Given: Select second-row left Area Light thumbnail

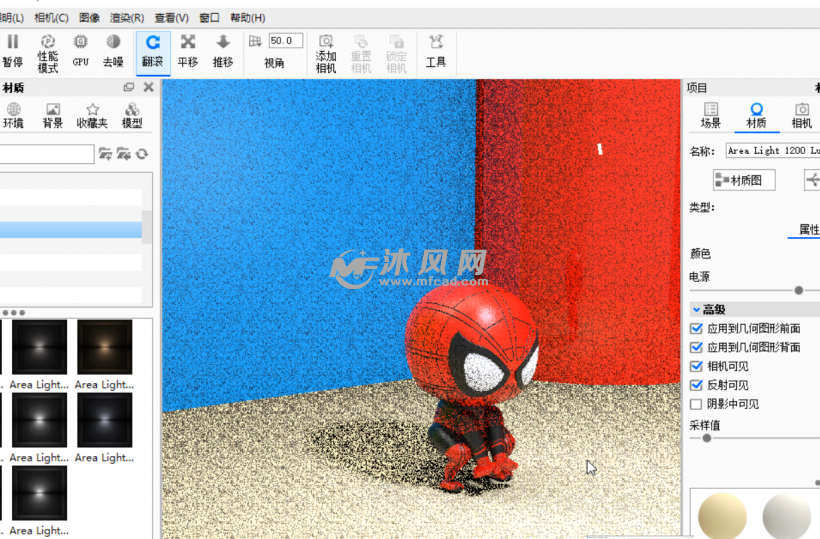Looking at the screenshot, I should pyautogui.click(x=39, y=420).
